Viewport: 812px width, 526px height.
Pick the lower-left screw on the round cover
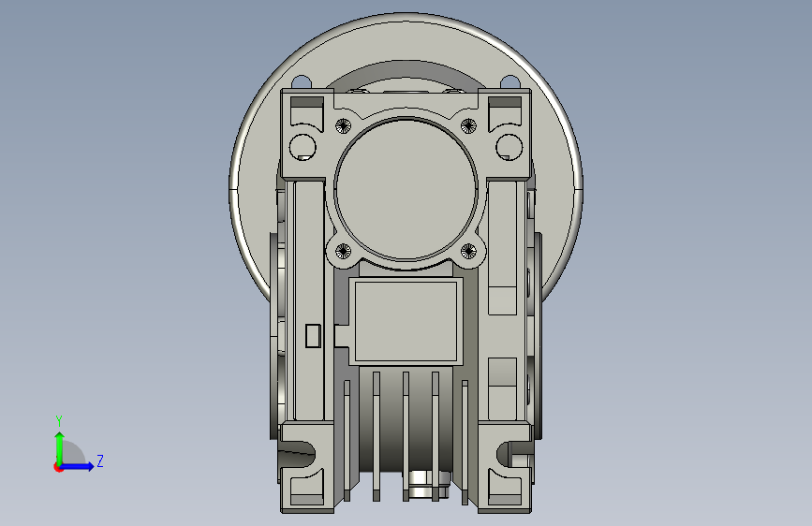tap(344, 252)
